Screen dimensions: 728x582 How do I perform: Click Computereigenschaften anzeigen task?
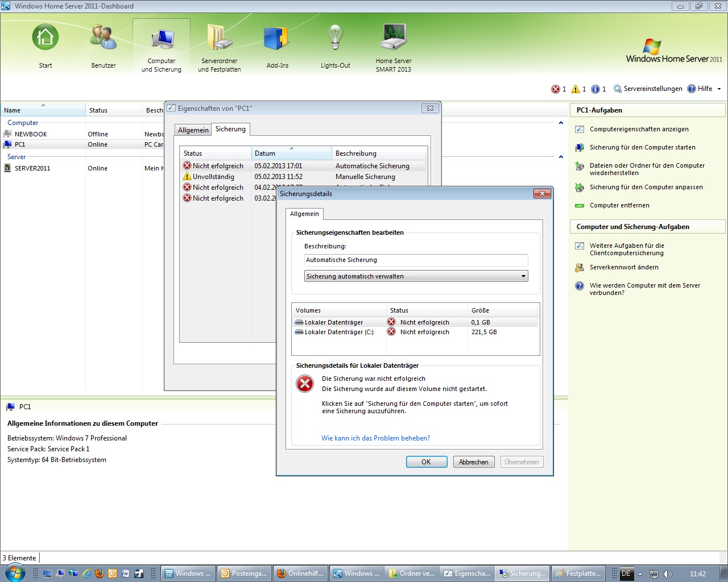click(639, 129)
